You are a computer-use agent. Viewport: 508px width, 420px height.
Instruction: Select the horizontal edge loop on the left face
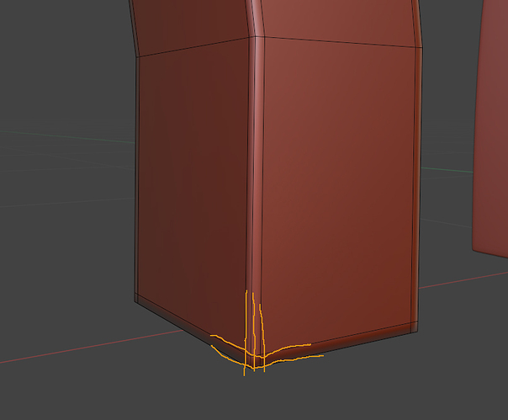click(193, 47)
